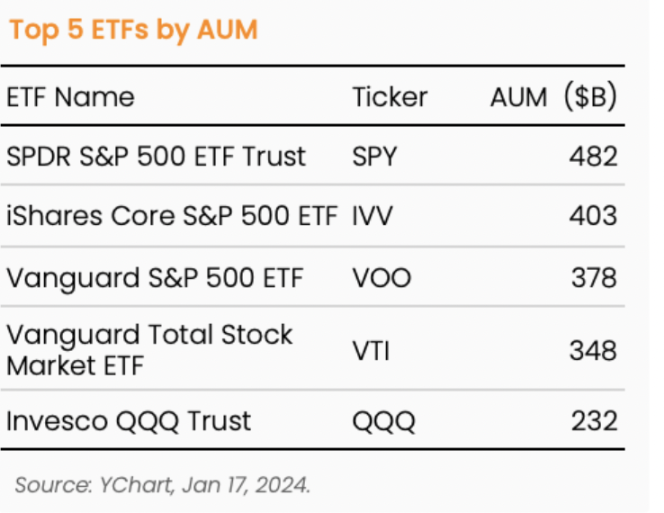Viewport: 664px width, 513px height.
Task: Select the 482 AUM value
Action: (593, 156)
